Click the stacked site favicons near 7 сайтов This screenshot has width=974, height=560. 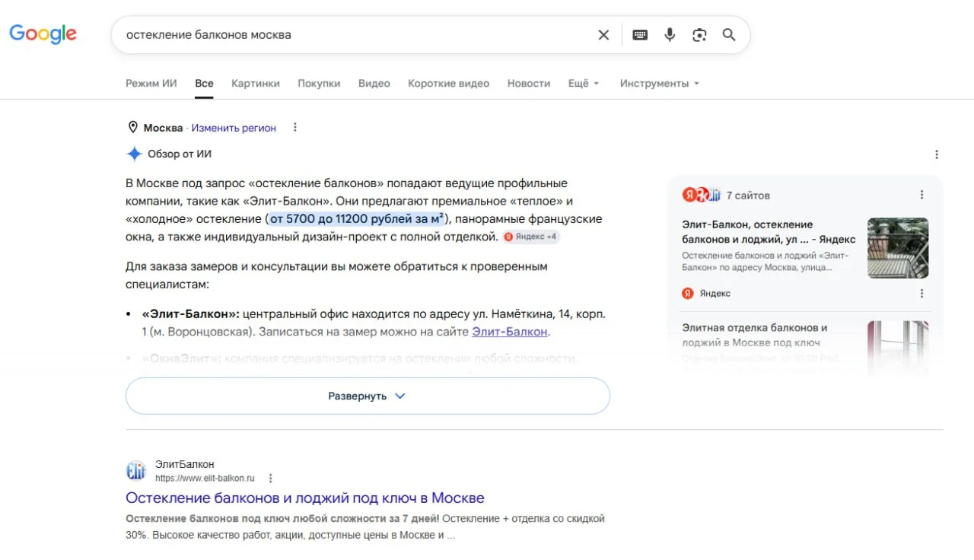click(701, 195)
